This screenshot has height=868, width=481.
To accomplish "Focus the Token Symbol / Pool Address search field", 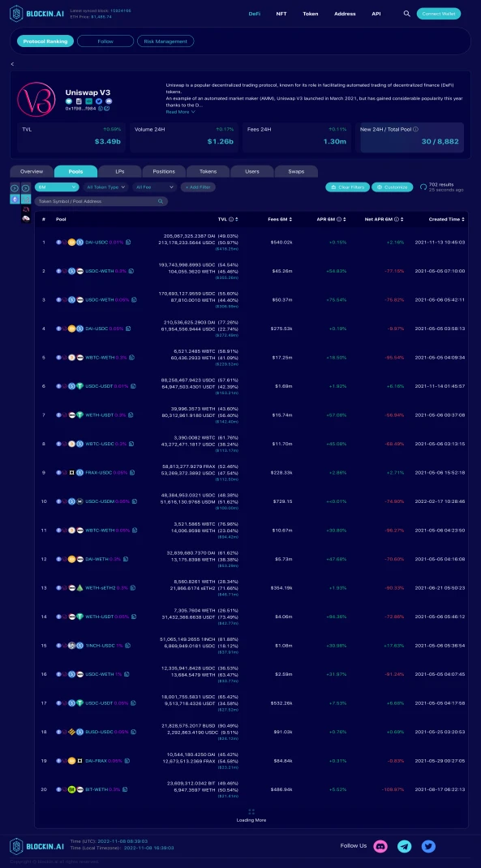I will click(x=101, y=201).
